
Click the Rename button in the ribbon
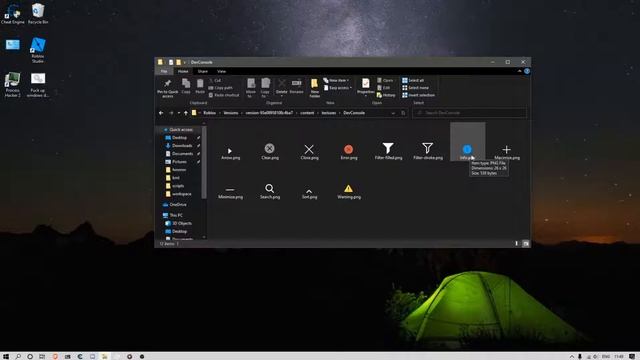(296, 86)
